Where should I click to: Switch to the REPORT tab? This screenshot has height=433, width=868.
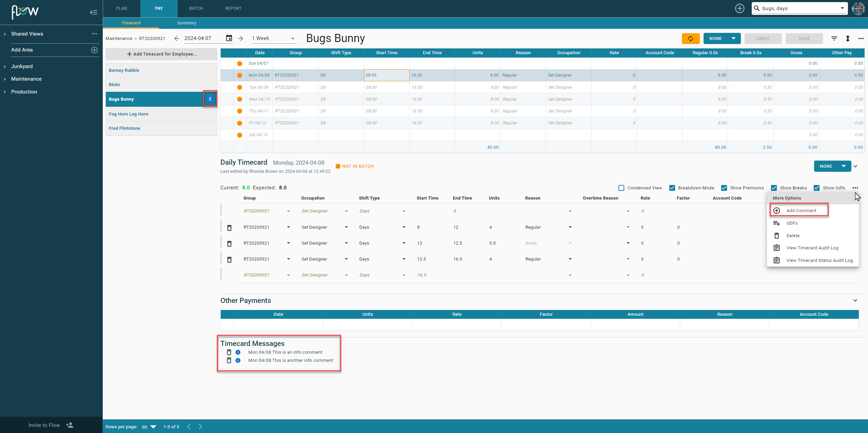pyautogui.click(x=233, y=8)
